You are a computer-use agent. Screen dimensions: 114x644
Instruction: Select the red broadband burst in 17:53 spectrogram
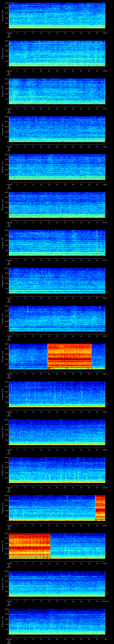tap(70, 357)
